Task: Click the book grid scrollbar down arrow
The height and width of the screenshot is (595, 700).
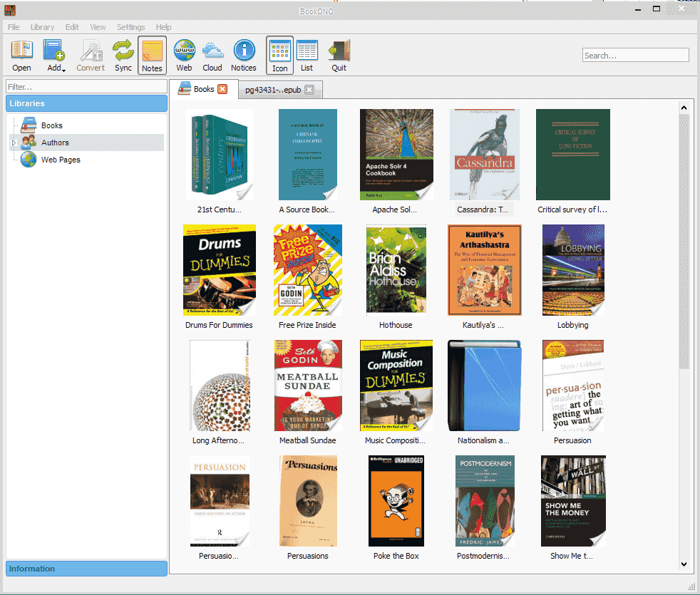Action: (684, 564)
